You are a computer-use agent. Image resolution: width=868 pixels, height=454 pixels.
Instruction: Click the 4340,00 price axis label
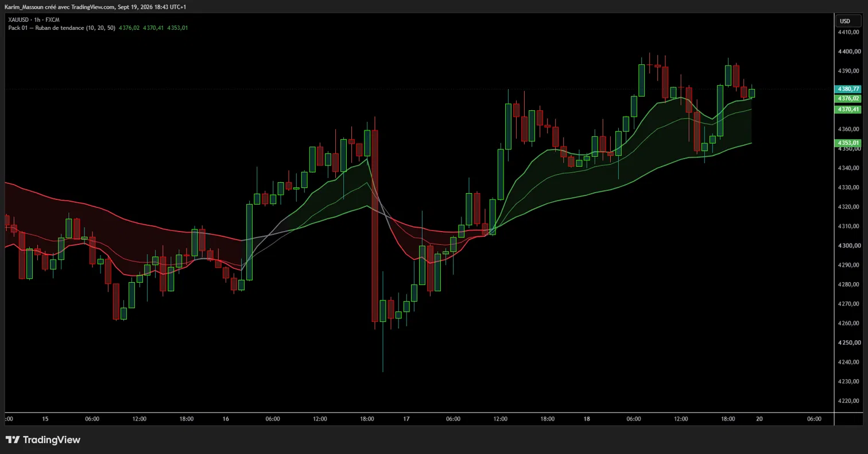(848, 168)
